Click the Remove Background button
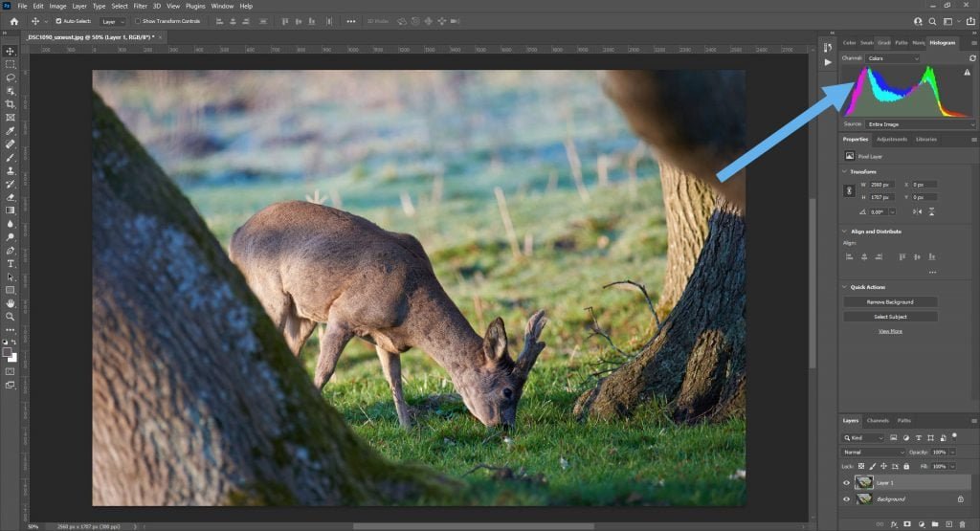This screenshot has height=531, width=980. click(x=890, y=301)
